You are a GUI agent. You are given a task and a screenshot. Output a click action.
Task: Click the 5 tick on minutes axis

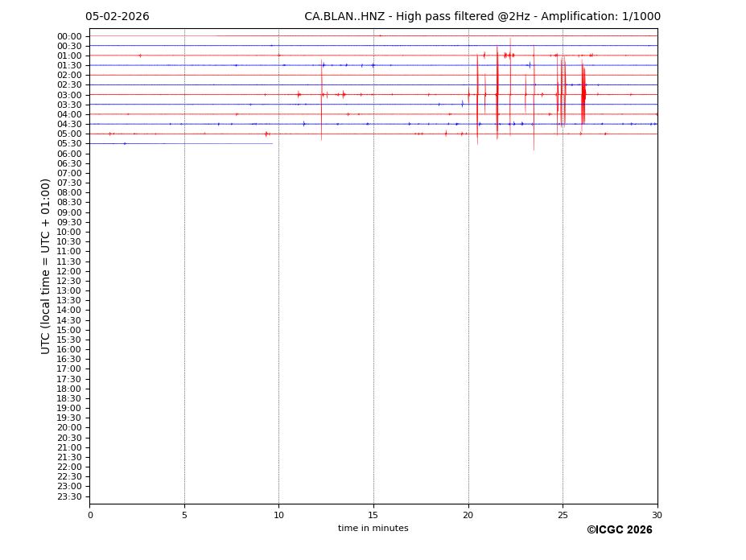click(184, 515)
